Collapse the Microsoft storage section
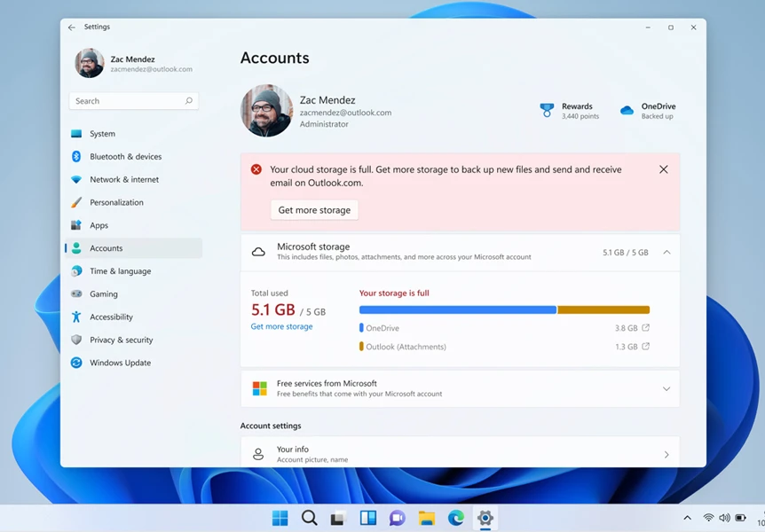Screen dimensions: 765x532 tap(666, 252)
